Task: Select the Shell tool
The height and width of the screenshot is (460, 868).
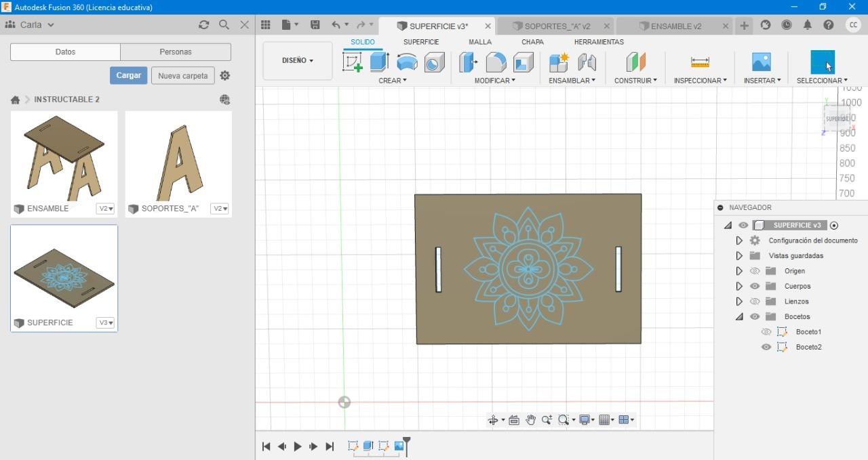Action: point(524,62)
